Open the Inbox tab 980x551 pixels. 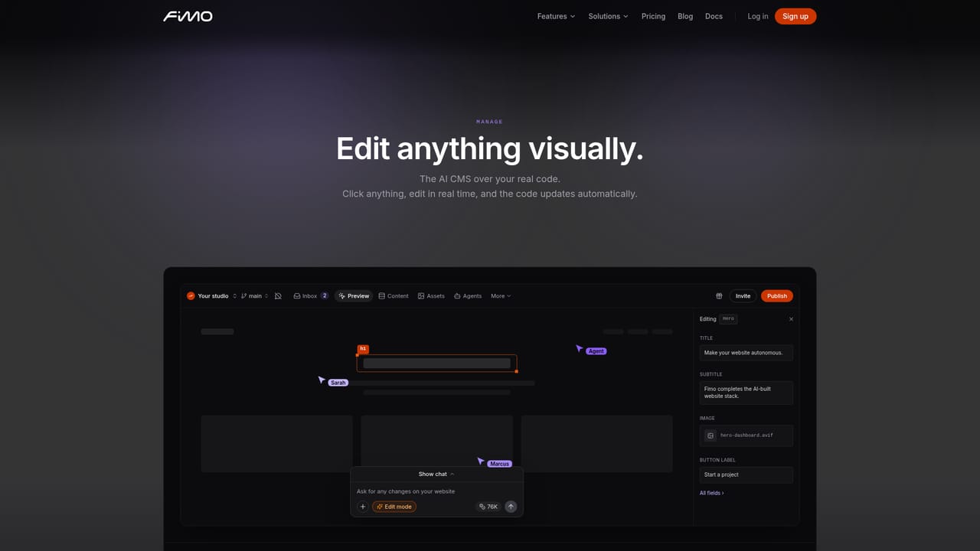311,296
